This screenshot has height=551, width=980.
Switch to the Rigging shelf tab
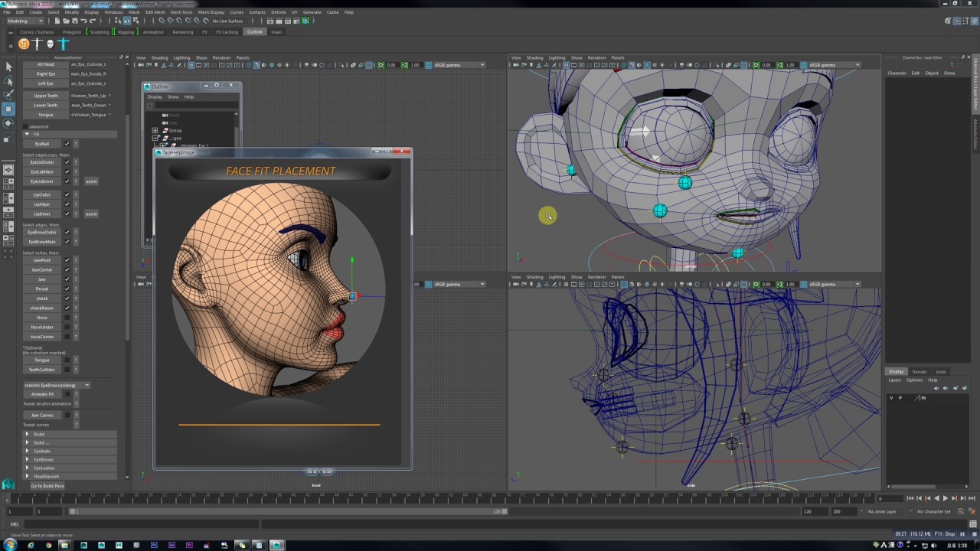tap(126, 32)
